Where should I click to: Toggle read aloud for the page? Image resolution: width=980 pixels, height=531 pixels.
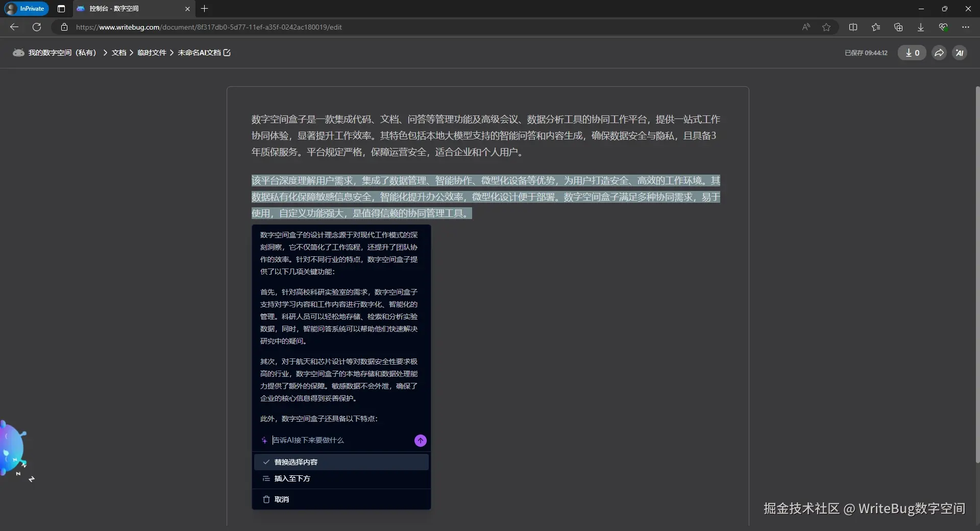point(805,27)
